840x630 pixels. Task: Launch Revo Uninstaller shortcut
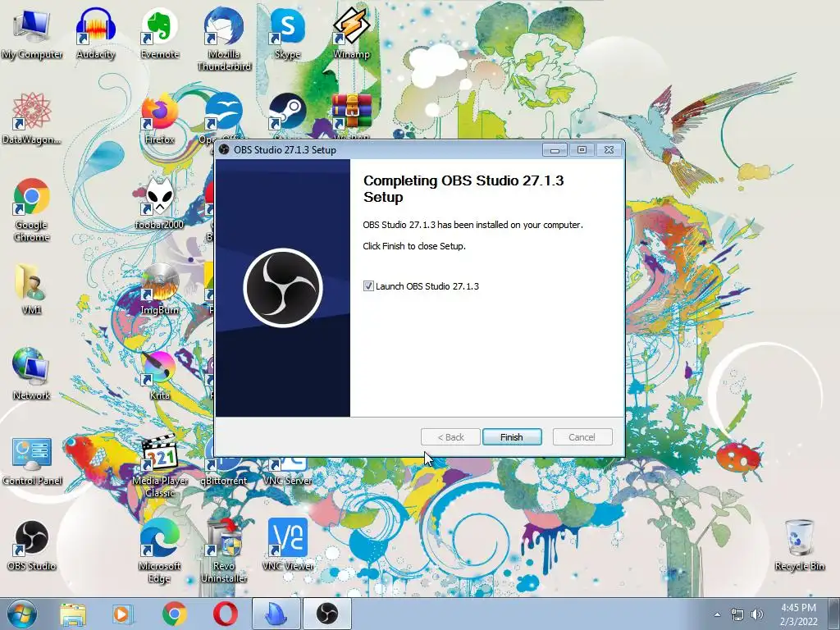coord(223,551)
